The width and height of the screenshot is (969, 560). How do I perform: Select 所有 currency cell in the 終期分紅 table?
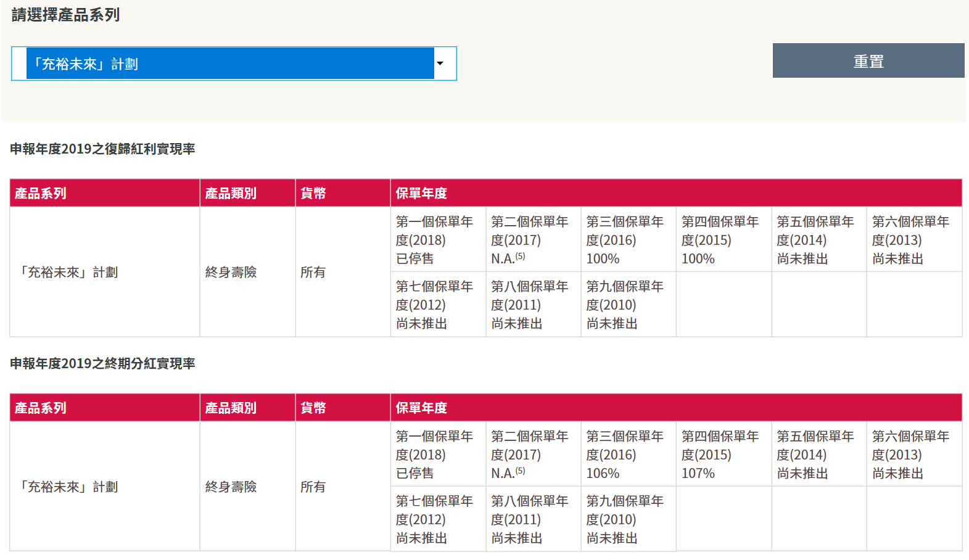(x=313, y=487)
